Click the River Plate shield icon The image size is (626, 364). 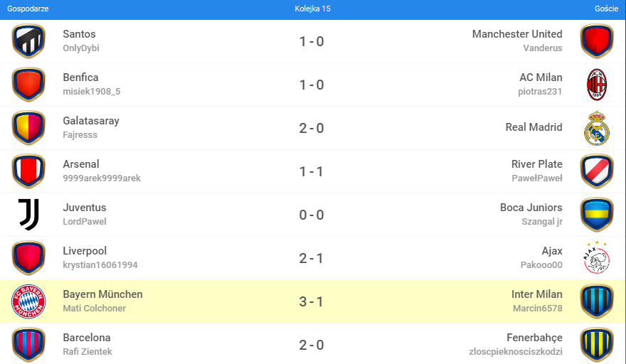597,171
